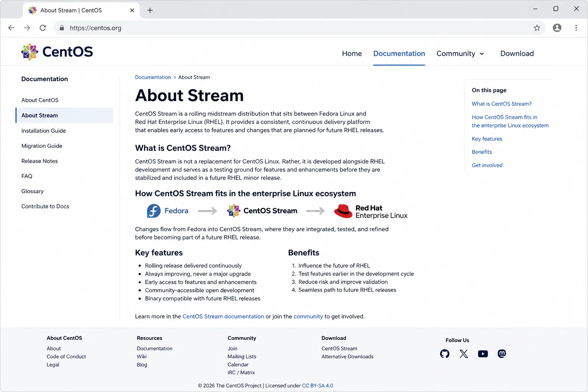Click the padlock site info icon

coord(62,28)
